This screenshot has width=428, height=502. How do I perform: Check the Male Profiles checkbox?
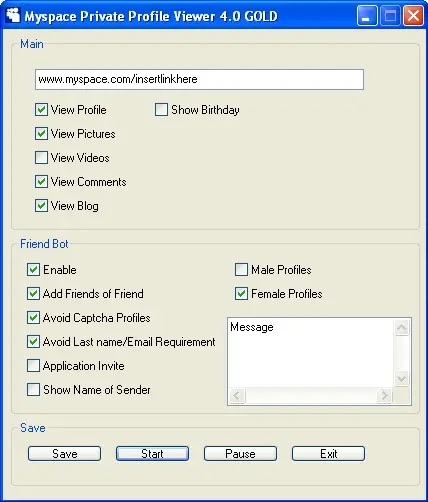tap(241, 270)
